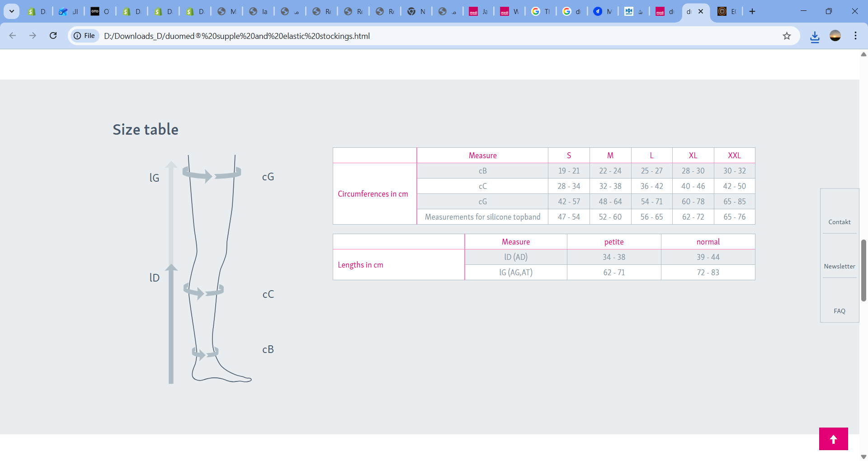This screenshot has height=461, width=868.
Task: Open the Chrome three-dot menu
Action: coord(855,36)
